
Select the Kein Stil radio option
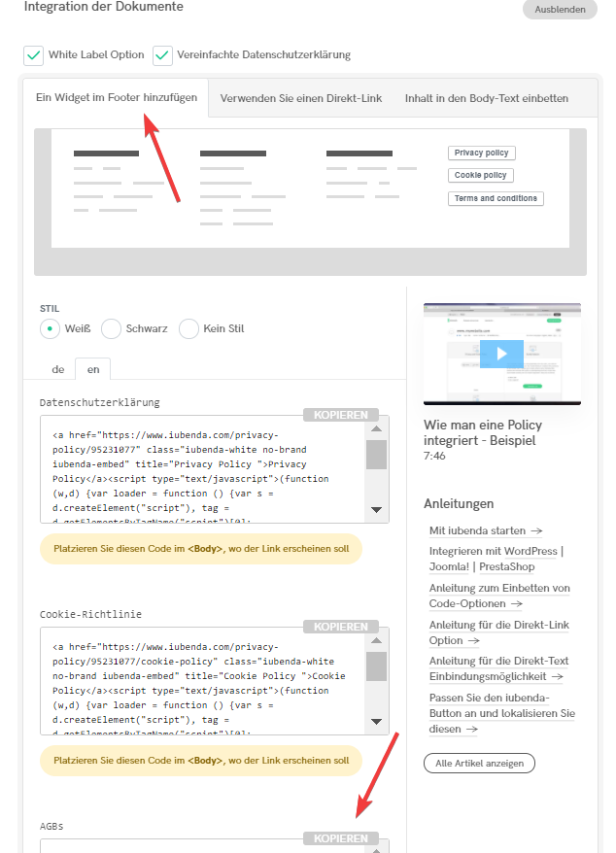tap(189, 328)
